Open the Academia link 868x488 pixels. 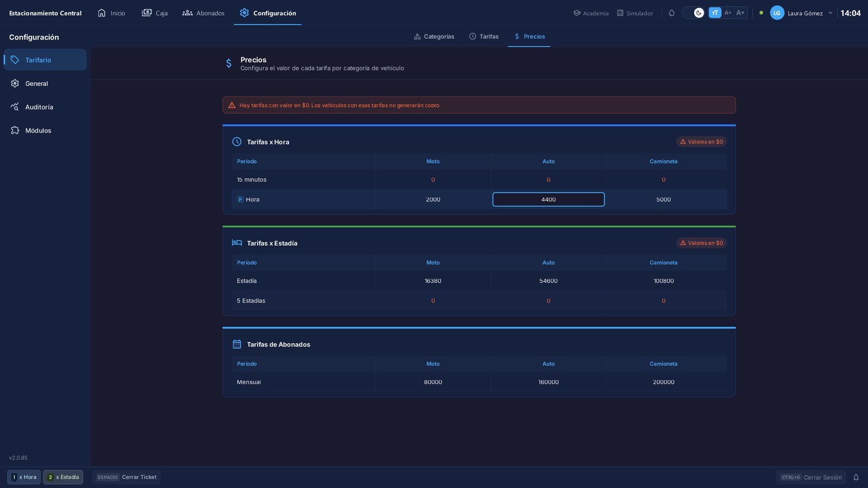[x=591, y=13]
